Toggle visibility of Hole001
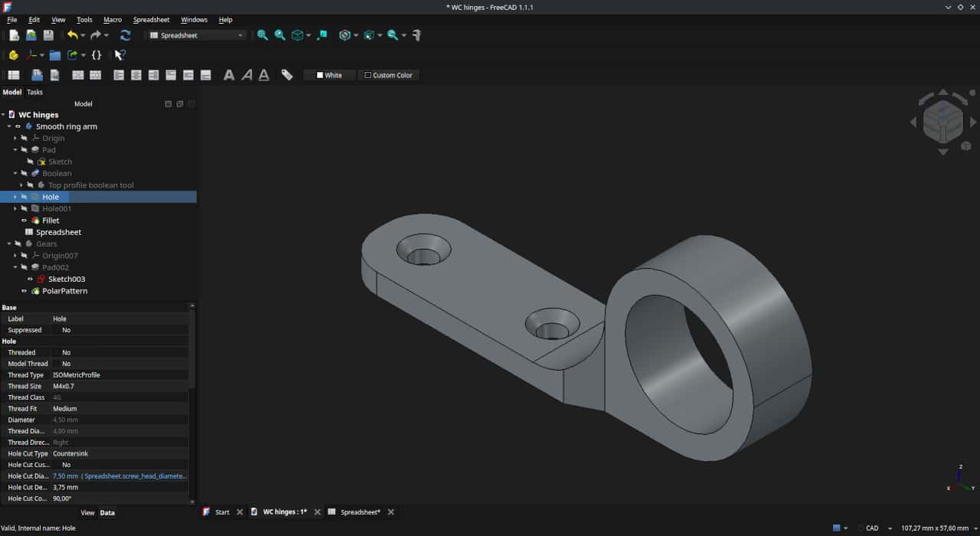The height and width of the screenshot is (536, 980). 24,209
